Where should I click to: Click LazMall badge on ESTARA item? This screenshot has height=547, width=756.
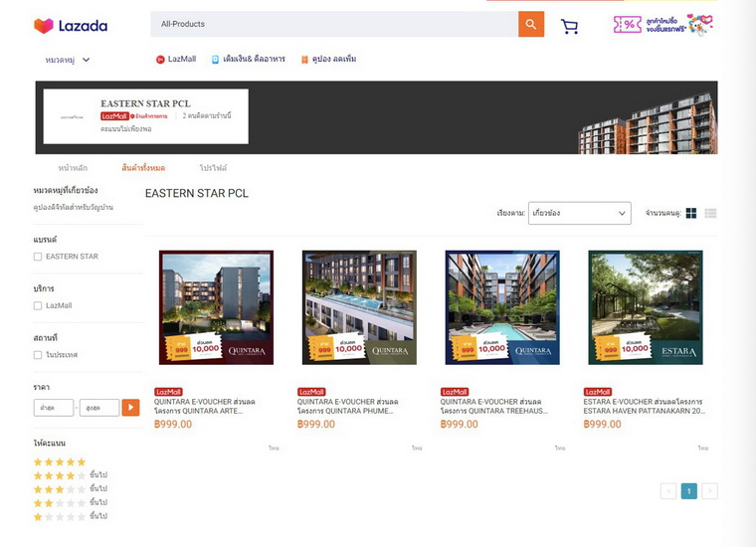pos(598,392)
